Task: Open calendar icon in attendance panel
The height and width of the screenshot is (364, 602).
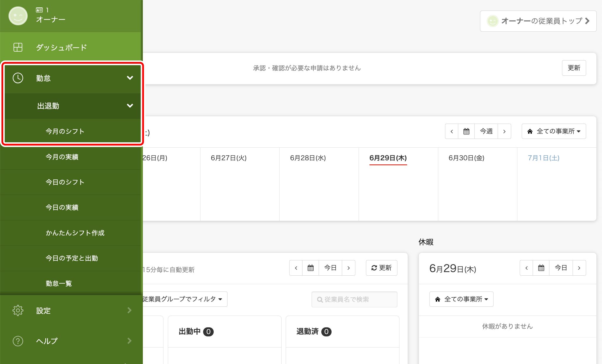Action: 310,268
